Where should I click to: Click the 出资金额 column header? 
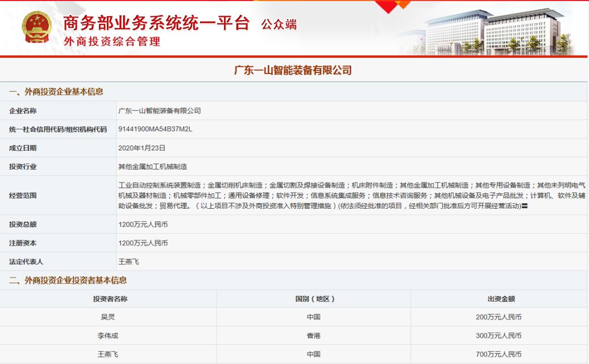(x=501, y=299)
